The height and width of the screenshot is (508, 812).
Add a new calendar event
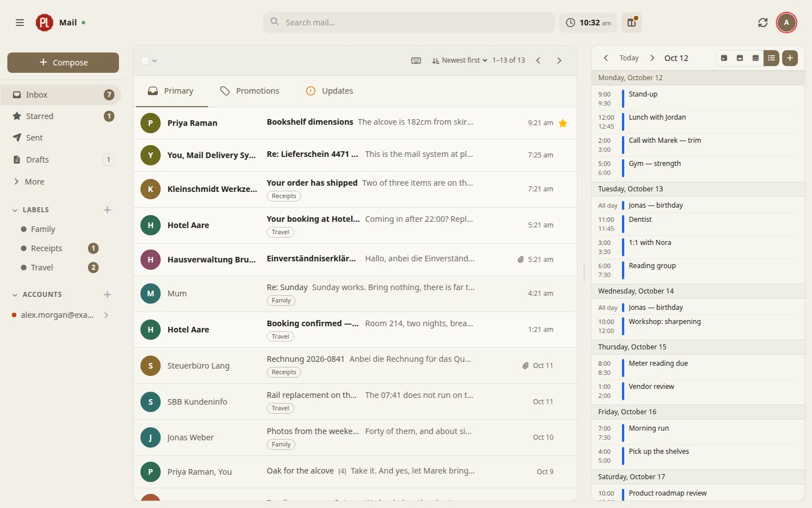790,58
